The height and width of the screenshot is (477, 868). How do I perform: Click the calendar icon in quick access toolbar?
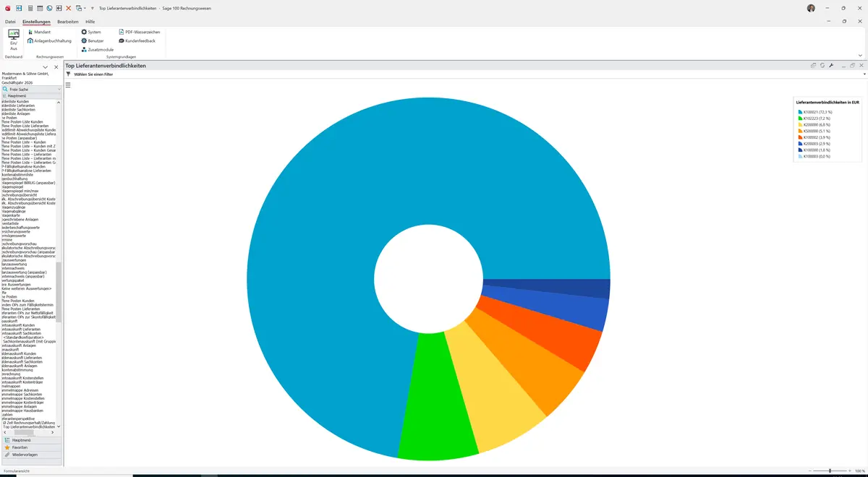click(39, 8)
